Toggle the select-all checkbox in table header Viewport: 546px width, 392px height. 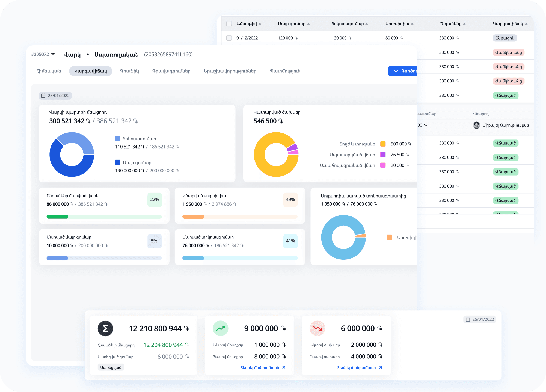(229, 24)
